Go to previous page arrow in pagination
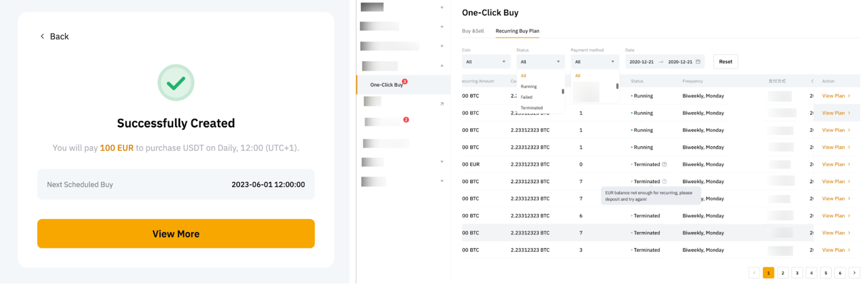 [754, 273]
